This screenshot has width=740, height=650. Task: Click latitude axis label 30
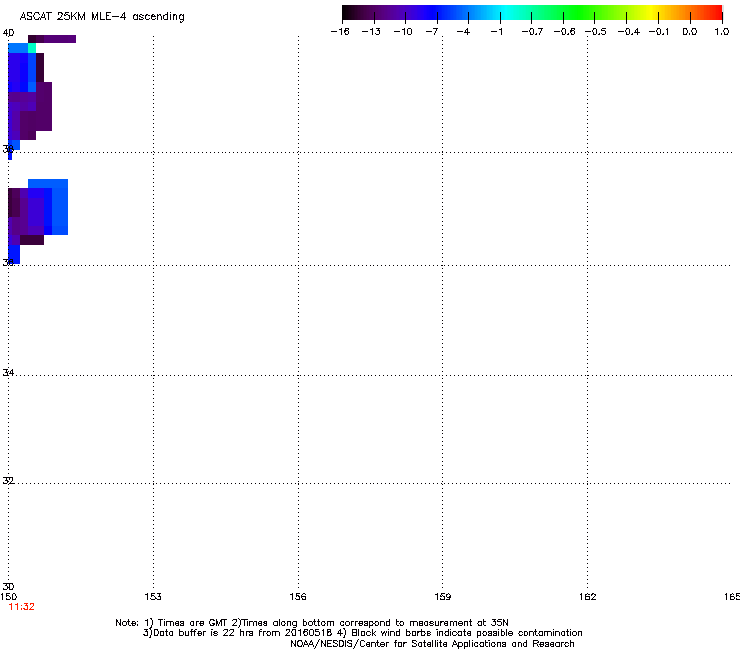point(8,587)
